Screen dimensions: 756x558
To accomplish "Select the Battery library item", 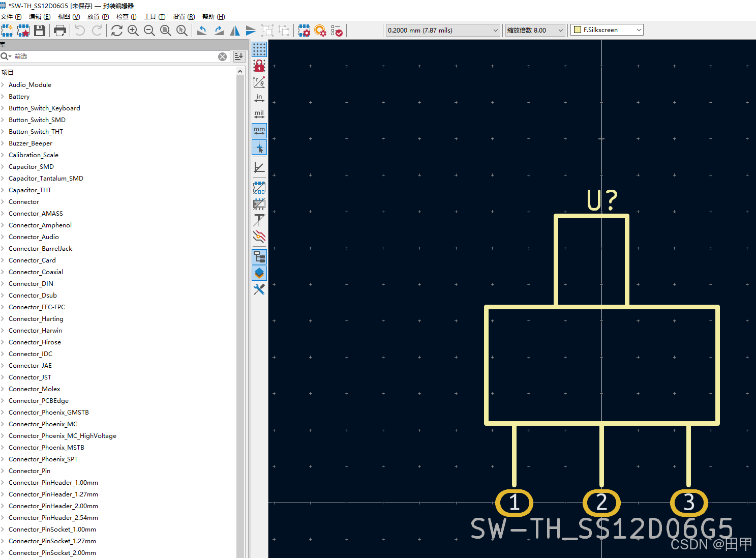I will point(19,97).
